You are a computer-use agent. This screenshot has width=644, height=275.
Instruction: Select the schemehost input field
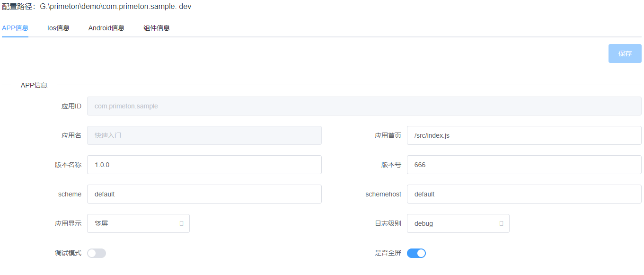coord(524,194)
